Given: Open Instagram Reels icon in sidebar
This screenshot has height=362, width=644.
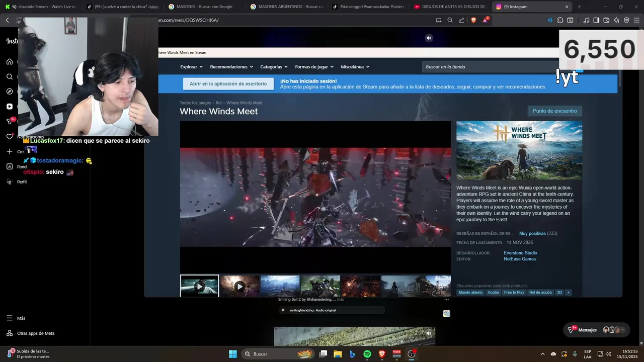Looking at the screenshot, I should pyautogui.click(x=10, y=107).
